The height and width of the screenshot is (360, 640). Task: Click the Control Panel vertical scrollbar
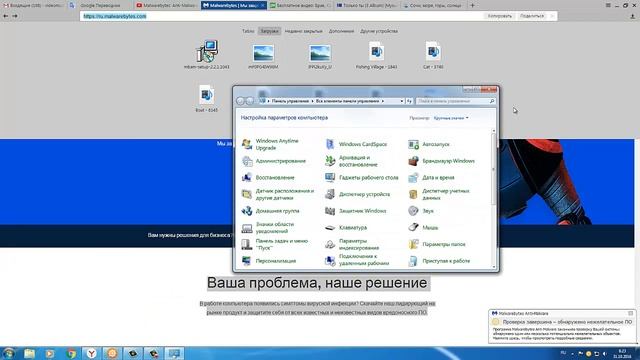tap(493, 169)
